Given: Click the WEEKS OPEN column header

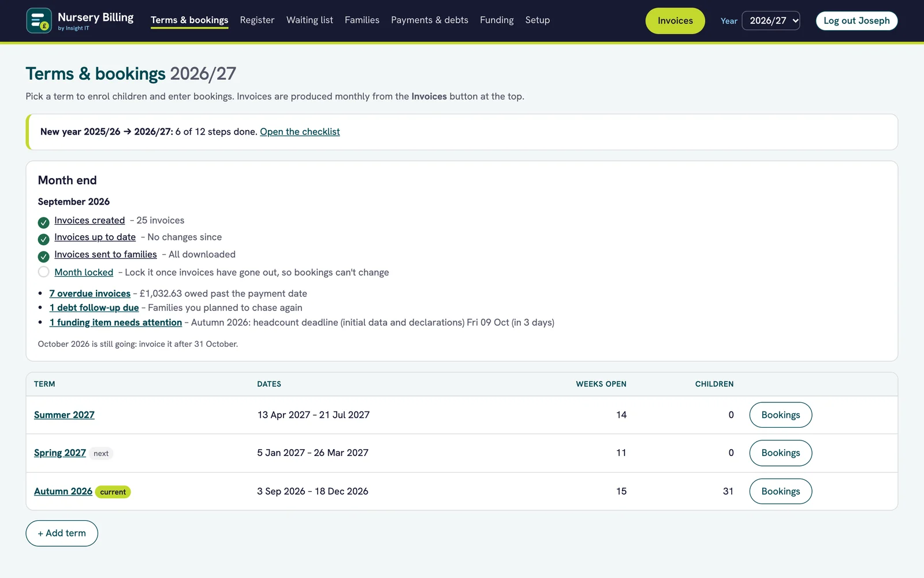Looking at the screenshot, I should 601,384.
